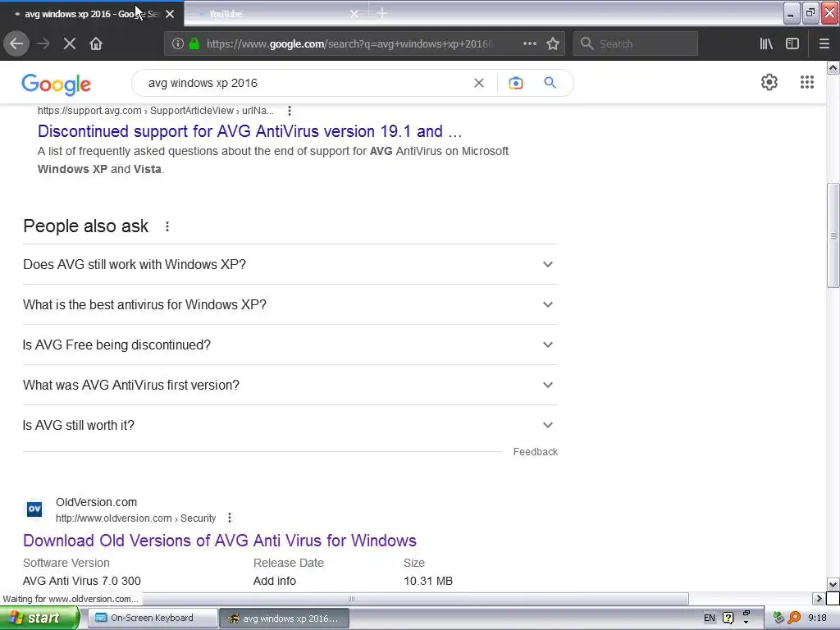Image resolution: width=840 pixels, height=630 pixels.
Task: Click the Google logo
Action: (57, 84)
